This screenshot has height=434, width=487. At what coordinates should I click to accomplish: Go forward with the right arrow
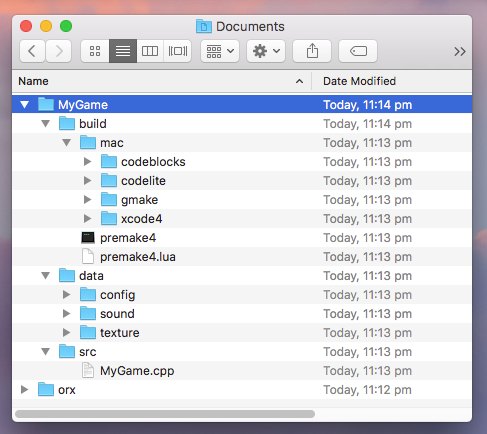(x=59, y=51)
